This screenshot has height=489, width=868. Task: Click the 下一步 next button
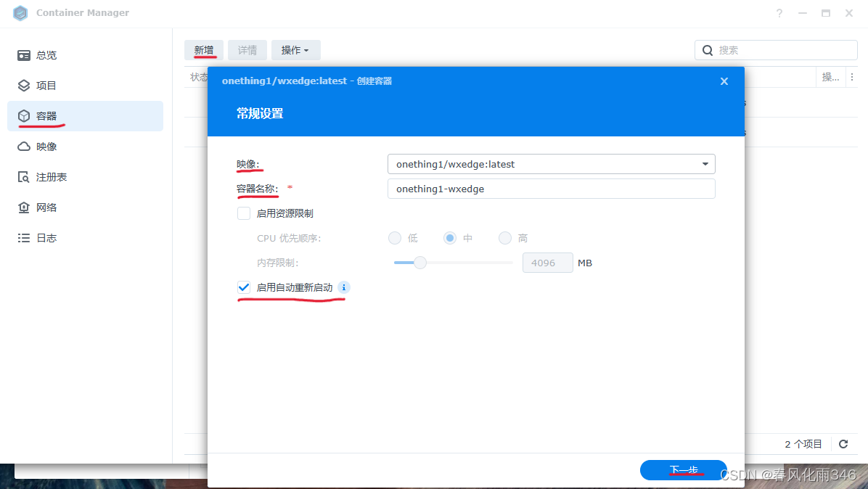683,470
